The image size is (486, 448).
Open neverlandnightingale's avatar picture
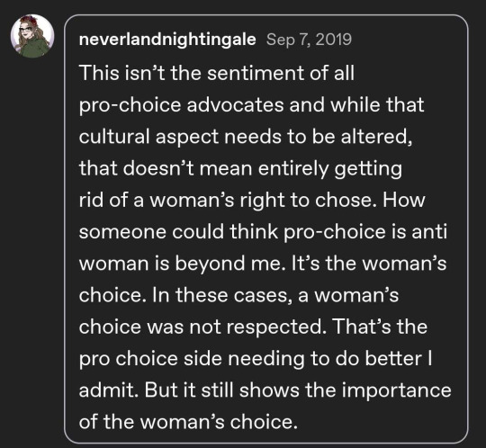[x=32, y=36]
